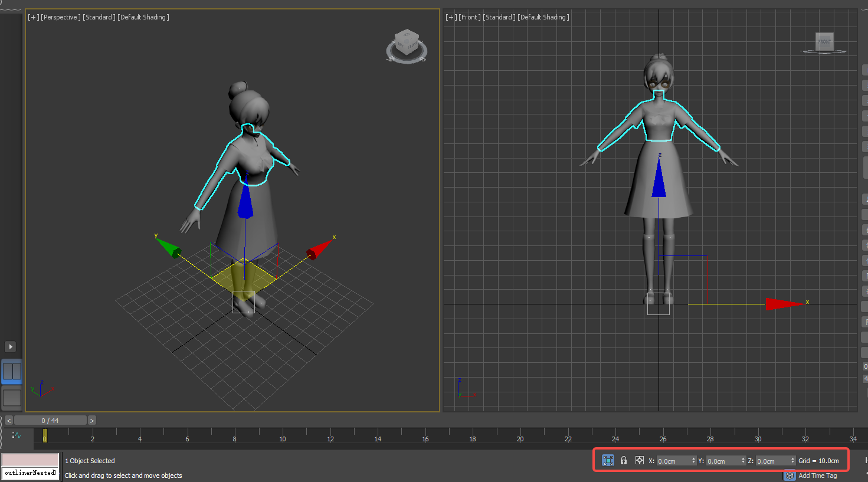Click the Add Time Tag label
Viewport: 868px width, 482px height.
(817, 476)
